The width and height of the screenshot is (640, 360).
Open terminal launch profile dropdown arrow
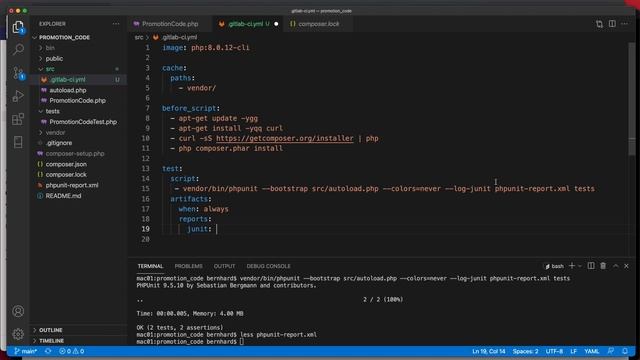(x=580, y=266)
